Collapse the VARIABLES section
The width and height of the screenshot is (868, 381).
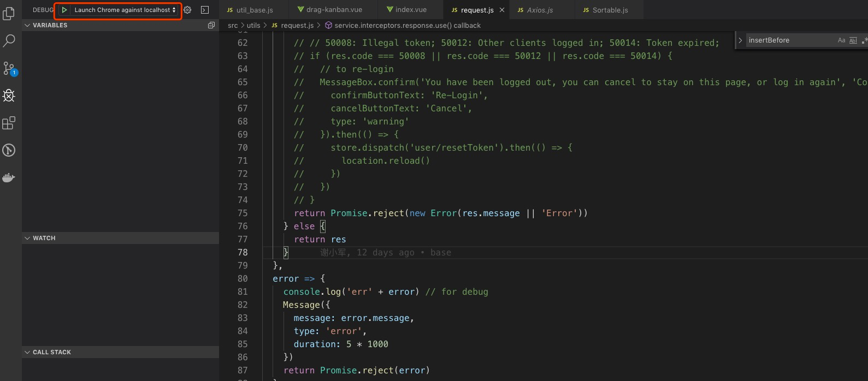tap(120, 25)
